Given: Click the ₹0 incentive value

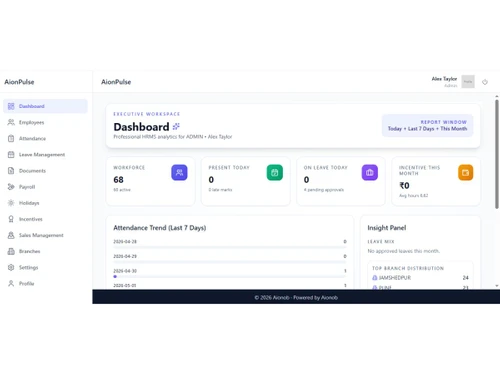Looking at the screenshot, I should [404, 186].
